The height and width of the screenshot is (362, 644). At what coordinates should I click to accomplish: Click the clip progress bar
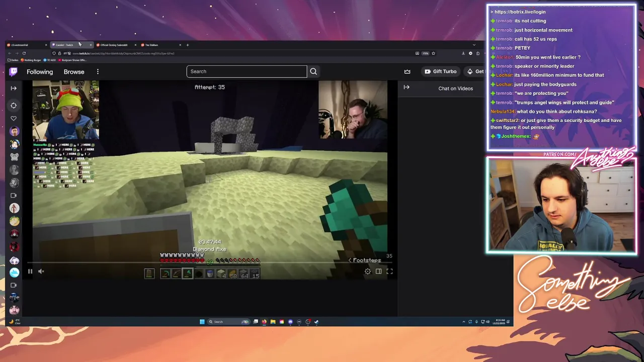point(210,263)
